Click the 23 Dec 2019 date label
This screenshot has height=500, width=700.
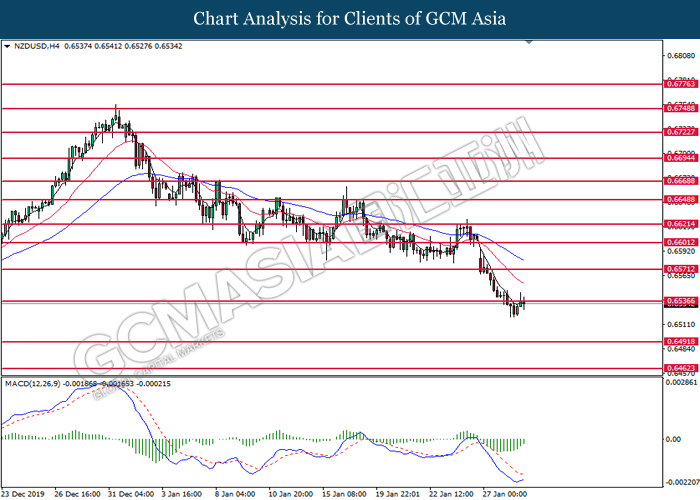tap(24, 492)
